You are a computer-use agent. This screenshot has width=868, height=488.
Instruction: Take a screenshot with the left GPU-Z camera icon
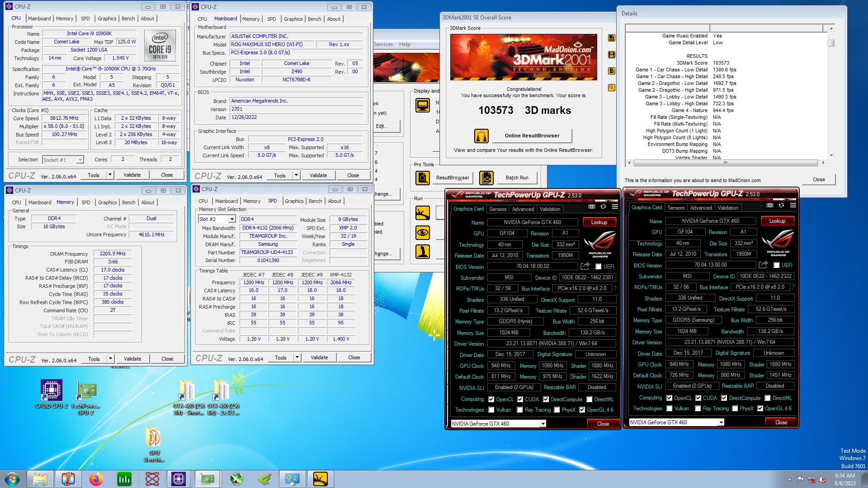point(592,206)
